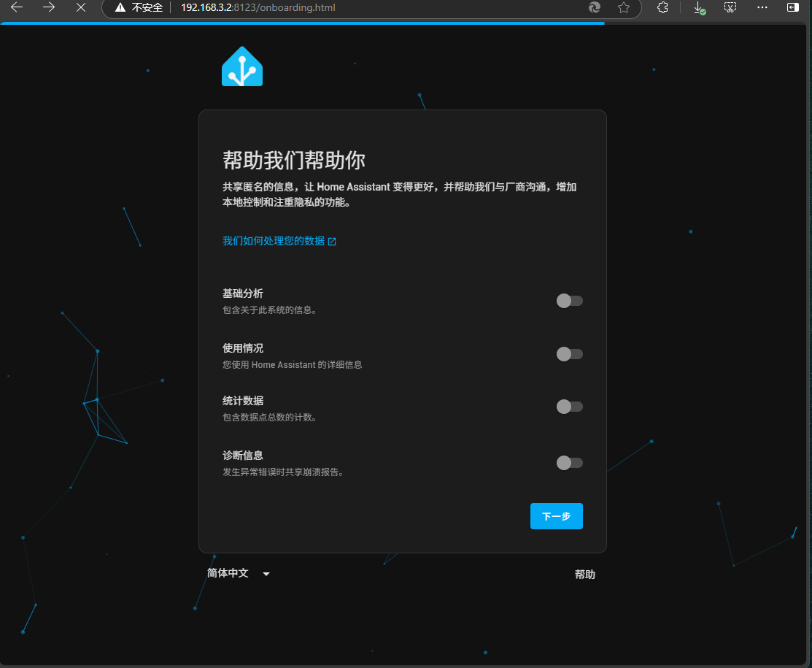Screen dimensions: 812x668
Task: Click the sidebar toggle icon at far right
Action: click(x=792, y=7)
